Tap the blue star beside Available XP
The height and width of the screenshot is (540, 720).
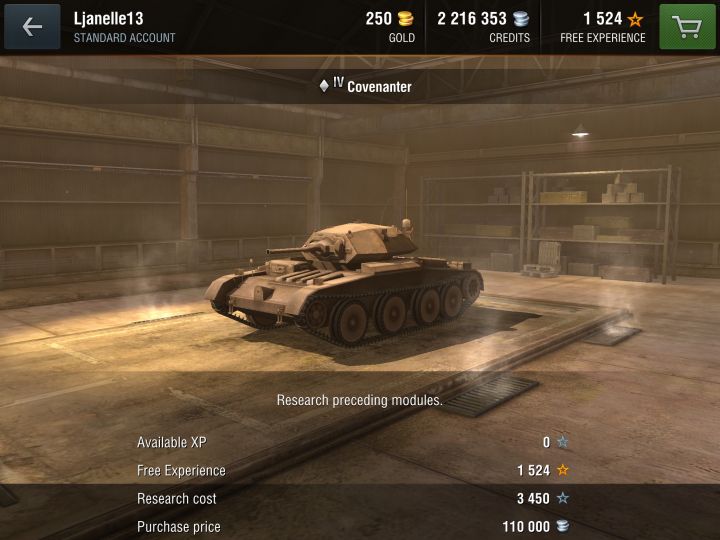coord(562,442)
